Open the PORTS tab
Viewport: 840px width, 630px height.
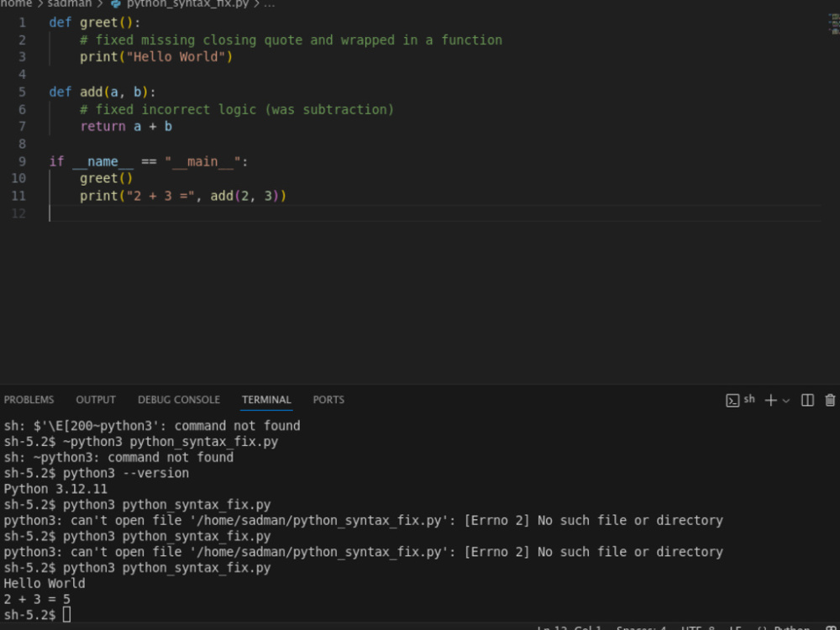tap(328, 400)
